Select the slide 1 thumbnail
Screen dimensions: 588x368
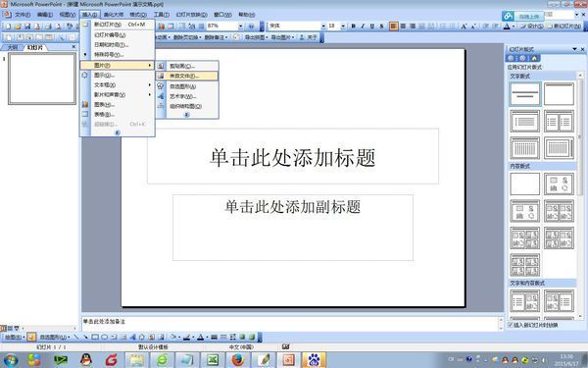pyautogui.click(x=42, y=79)
